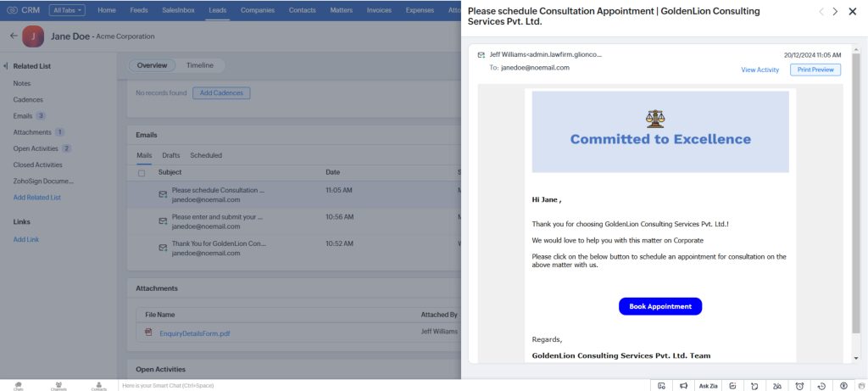The width and height of the screenshot is (868, 391).
Task: Select Attachments in Related List
Action: point(32,132)
